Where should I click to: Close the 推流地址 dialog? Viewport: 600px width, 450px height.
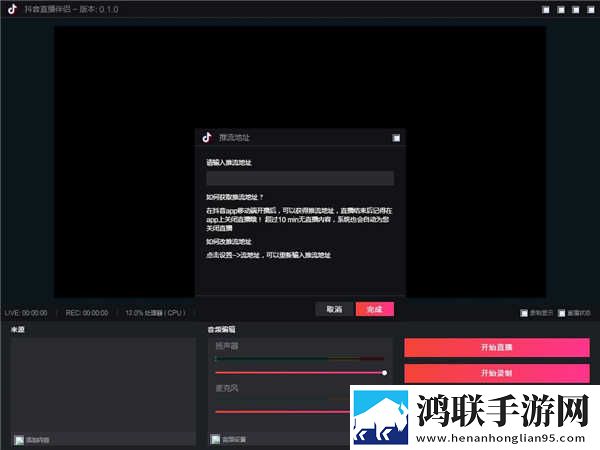point(396,138)
